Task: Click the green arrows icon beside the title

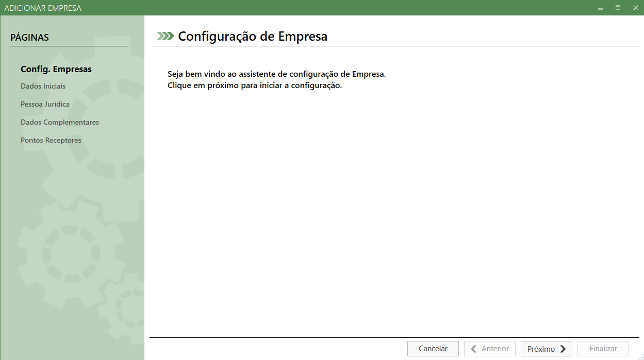Action: click(x=166, y=36)
